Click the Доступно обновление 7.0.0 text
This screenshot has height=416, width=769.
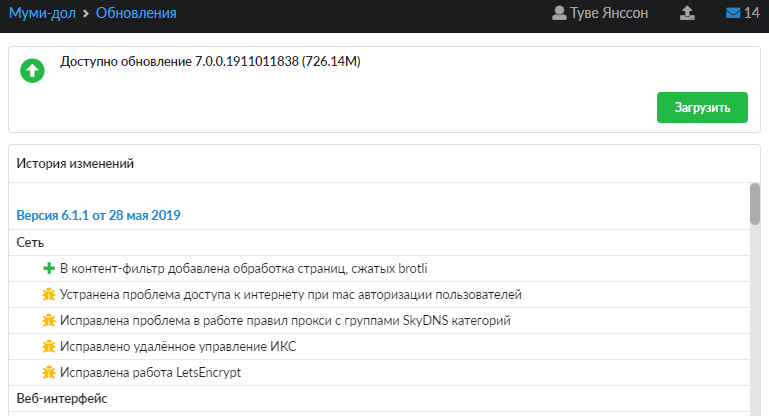pyautogui.click(x=210, y=62)
